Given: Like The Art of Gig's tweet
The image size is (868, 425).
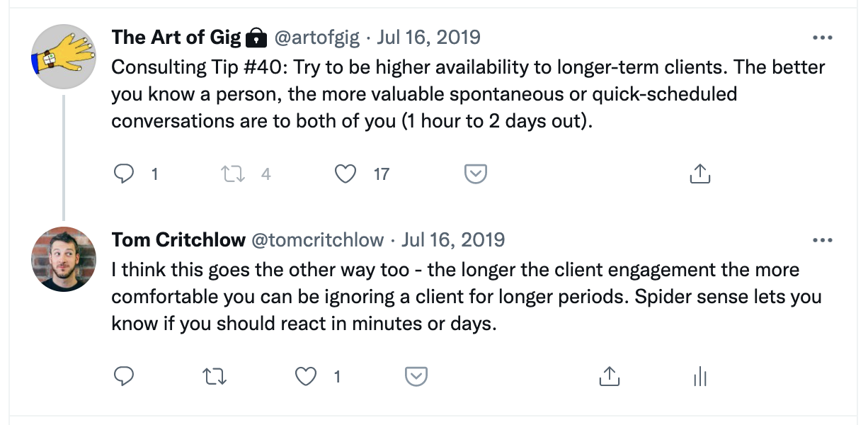Looking at the screenshot, I should pos(345,174).
